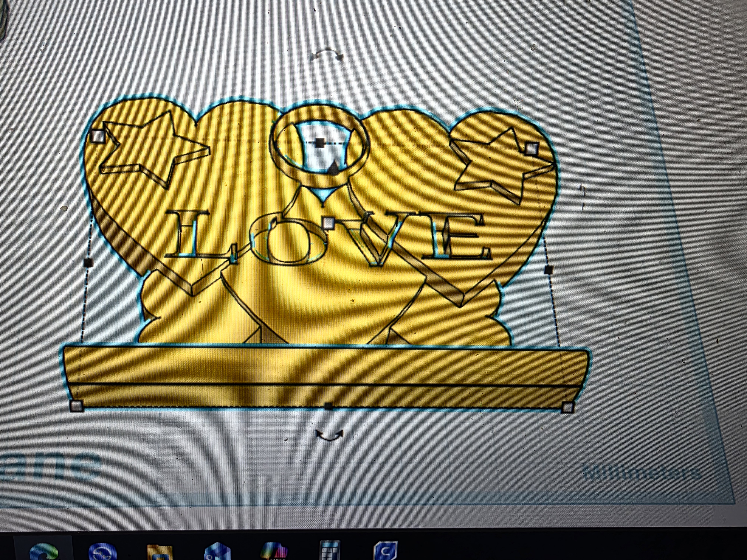Open the blue C app on the taskbar

point(386,550)
